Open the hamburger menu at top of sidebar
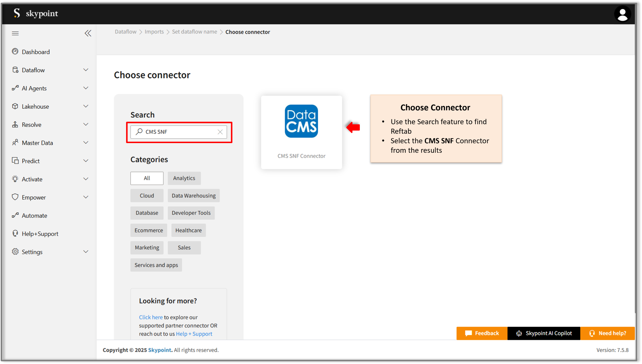The image size is (642, 364). tap(15, 33)
